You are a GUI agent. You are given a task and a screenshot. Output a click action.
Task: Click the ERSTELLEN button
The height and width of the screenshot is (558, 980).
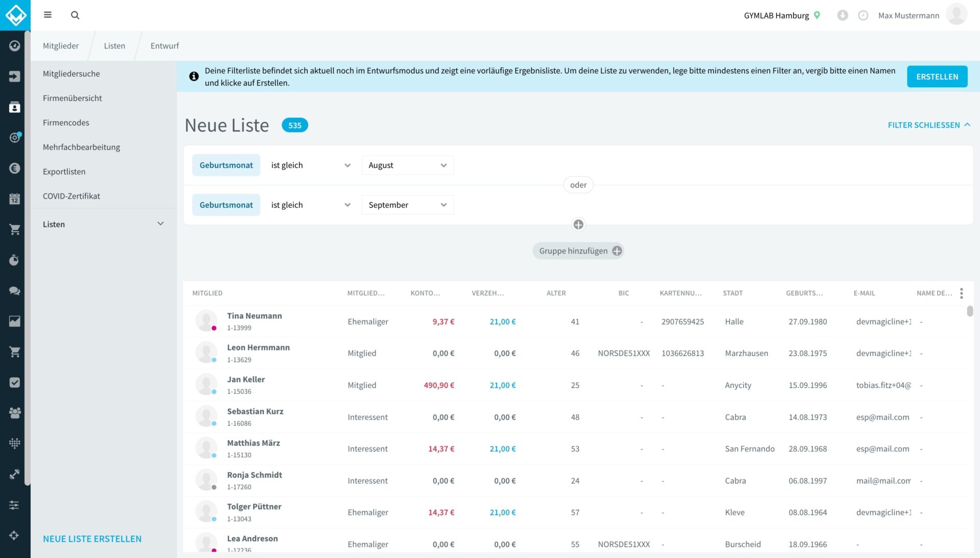click(x=937, y=77)
